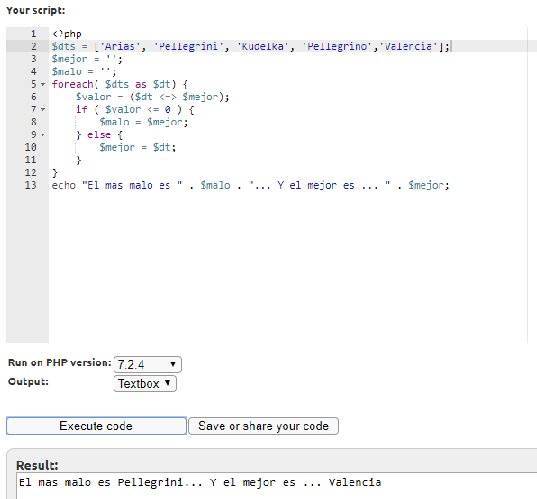The width and height of the screenshot is (537, 499).
Task: Click the "$mejor = '';" line
Action: coord(87,59)
